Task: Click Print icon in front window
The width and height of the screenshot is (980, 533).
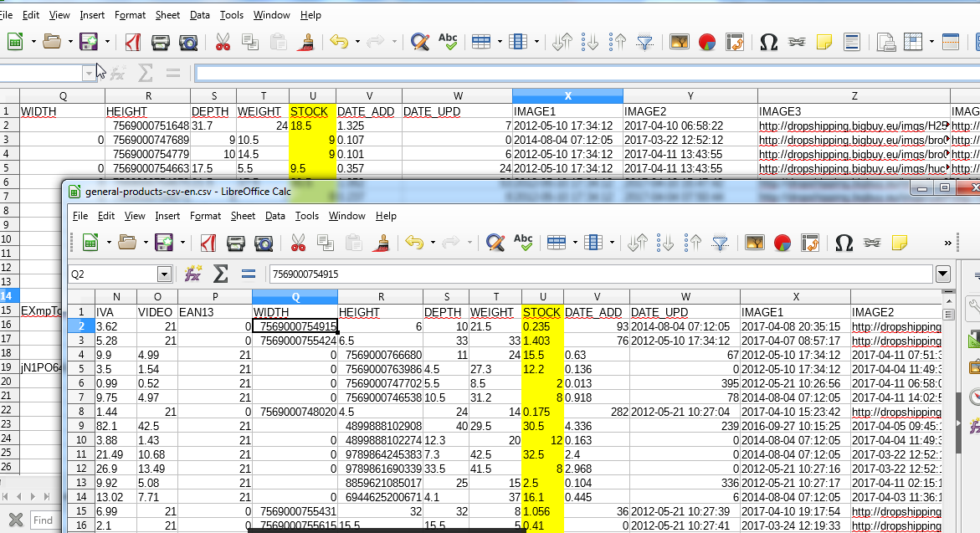Action: (x=236, y=243)
